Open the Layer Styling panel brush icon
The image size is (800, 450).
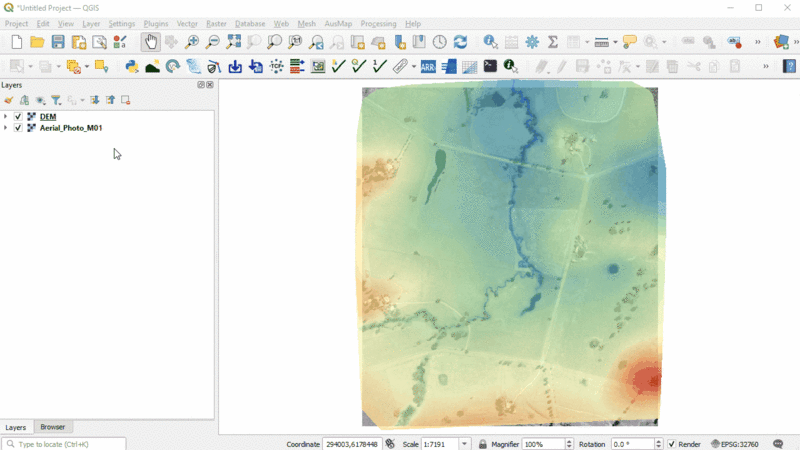click(9, 100)
